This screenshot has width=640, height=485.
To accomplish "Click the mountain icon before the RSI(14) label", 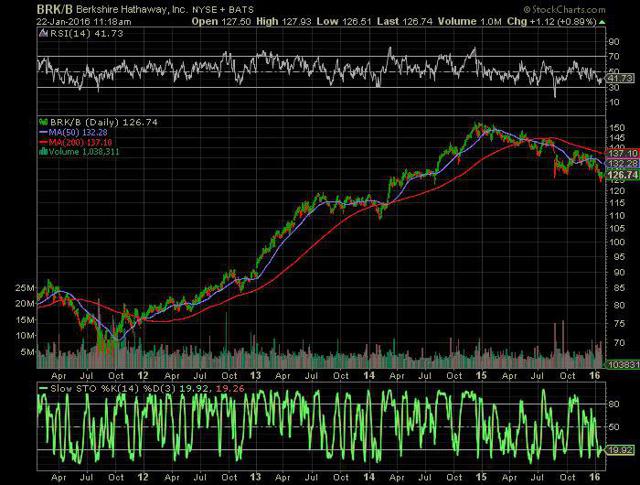I will [43, 33].
